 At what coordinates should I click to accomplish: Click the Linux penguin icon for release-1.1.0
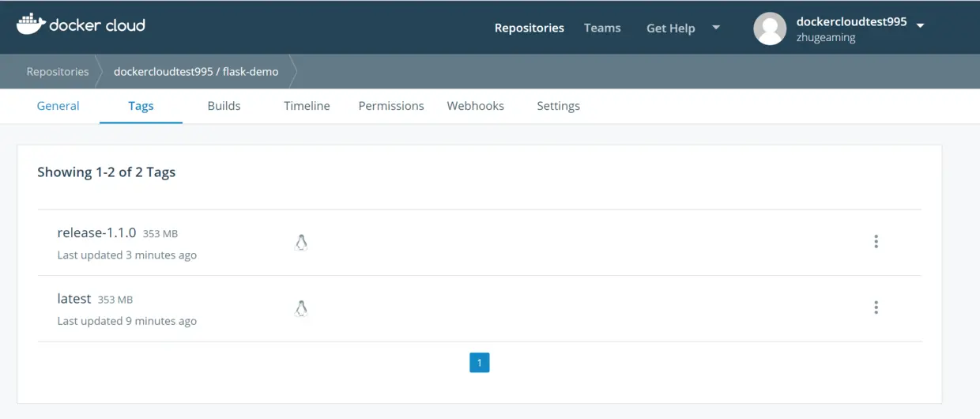coord(300,243)
